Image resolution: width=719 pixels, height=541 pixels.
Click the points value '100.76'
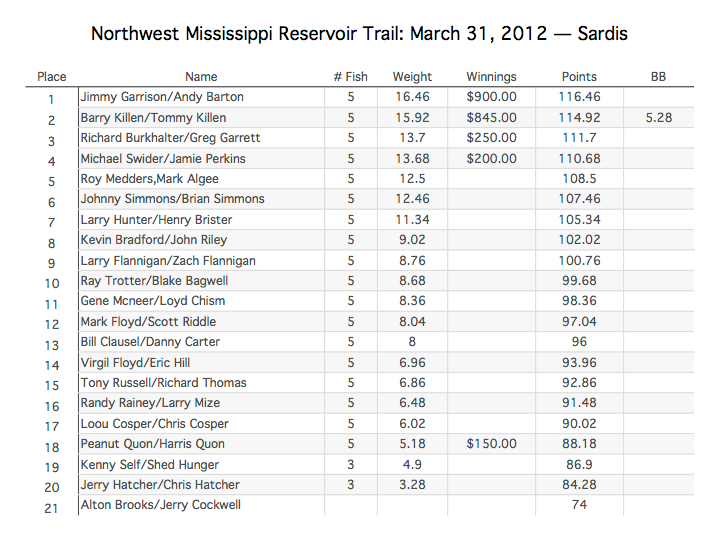click(579, 260)
